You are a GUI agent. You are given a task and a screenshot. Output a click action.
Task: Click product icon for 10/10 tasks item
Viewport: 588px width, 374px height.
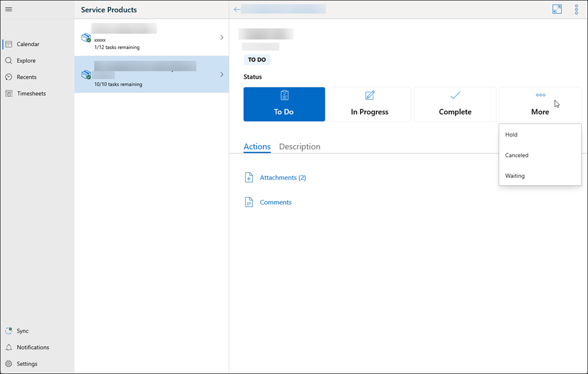tap(86, 75)
